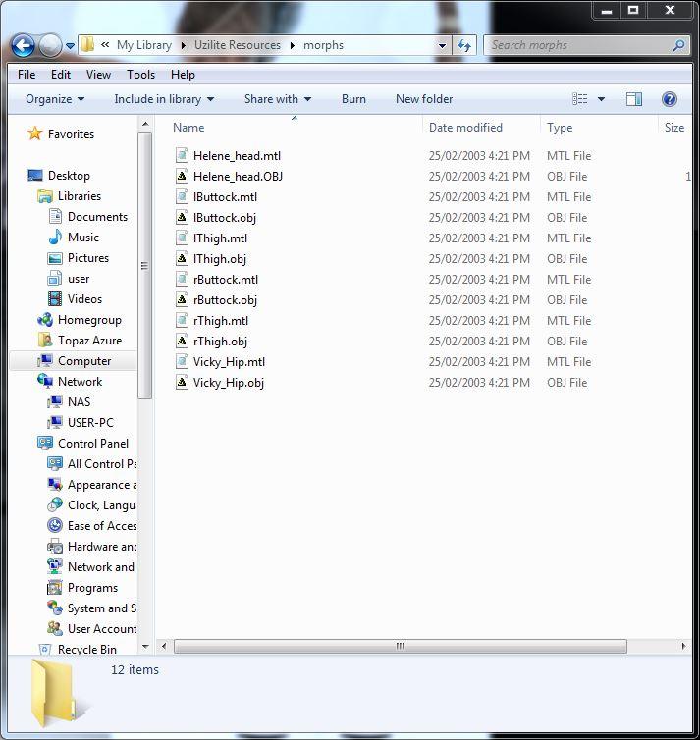This screenshot has width=700, height=740.
Task: Click the Back navigation arrow
Action: point(23,46)
